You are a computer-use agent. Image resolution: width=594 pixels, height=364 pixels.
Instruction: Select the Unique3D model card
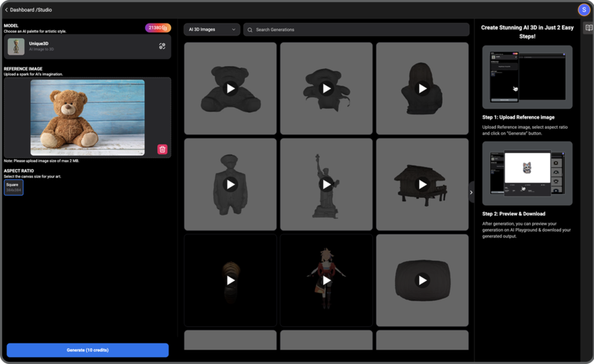[x=87, y=47]
